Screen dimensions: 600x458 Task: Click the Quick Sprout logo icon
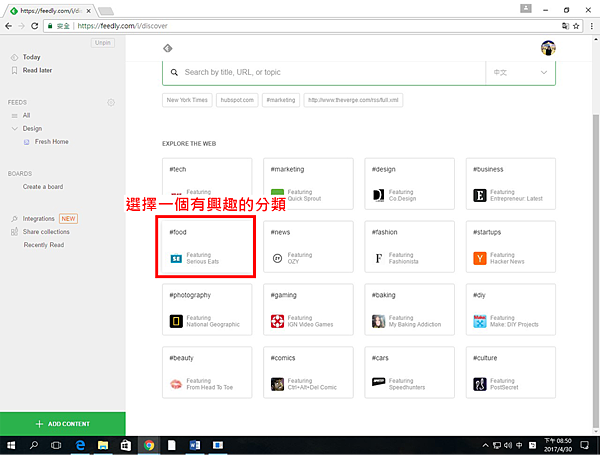click(x=277, y=192)
